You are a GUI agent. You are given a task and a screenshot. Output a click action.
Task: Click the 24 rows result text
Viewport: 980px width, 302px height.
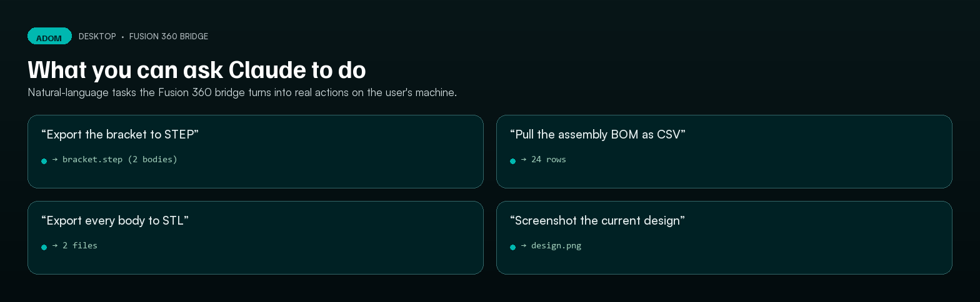pyautogui.click(x=549, y=159)
